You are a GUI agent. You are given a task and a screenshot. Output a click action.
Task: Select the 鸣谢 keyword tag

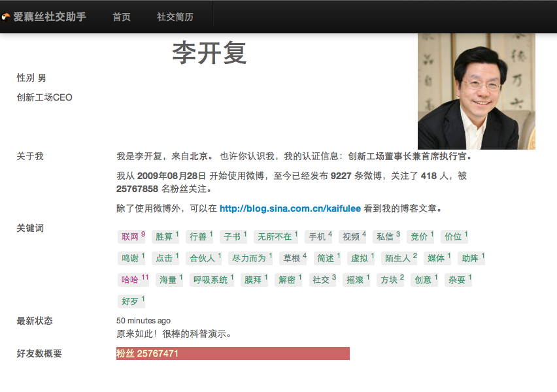tap(131, 258)
